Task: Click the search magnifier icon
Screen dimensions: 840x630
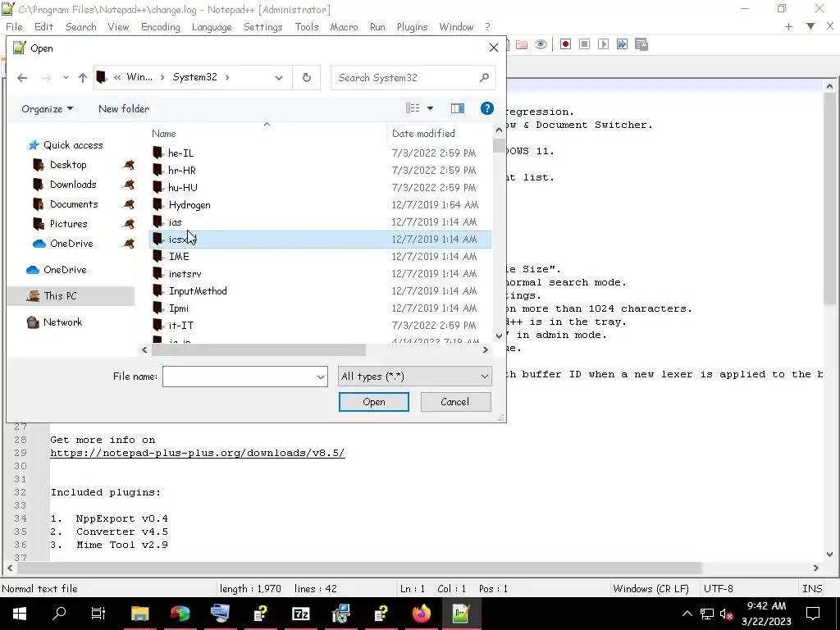Action: (484, 78)
